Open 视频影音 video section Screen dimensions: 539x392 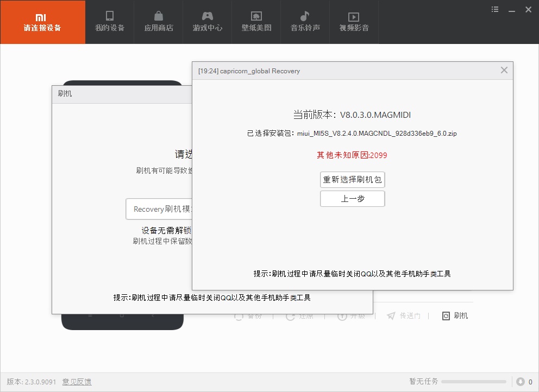click(354, 22)
